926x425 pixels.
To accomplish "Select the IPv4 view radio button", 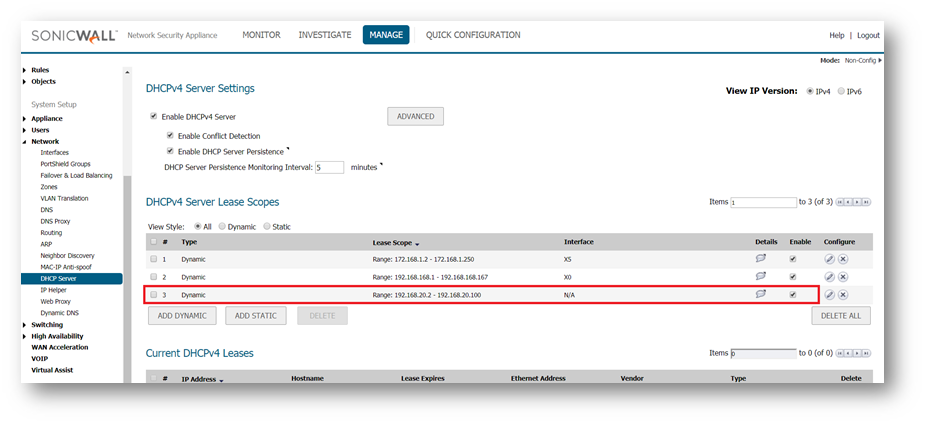I will [x=810, y=91].
